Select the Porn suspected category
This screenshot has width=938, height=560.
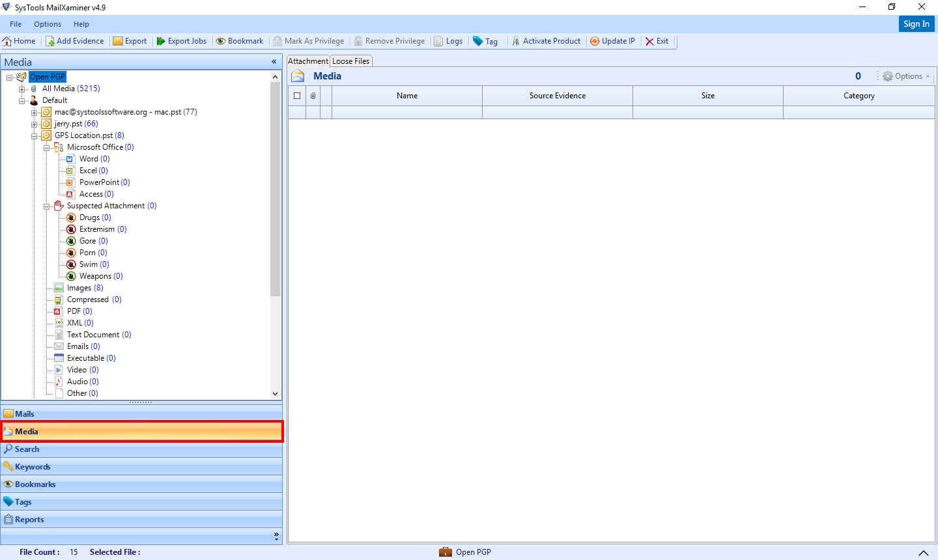click(93, 253)
